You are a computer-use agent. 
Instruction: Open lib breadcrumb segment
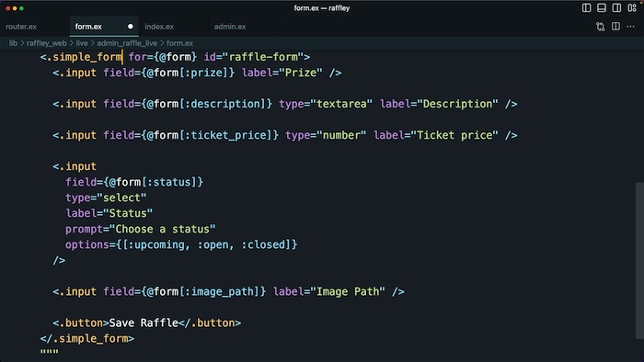coord(13,43)
